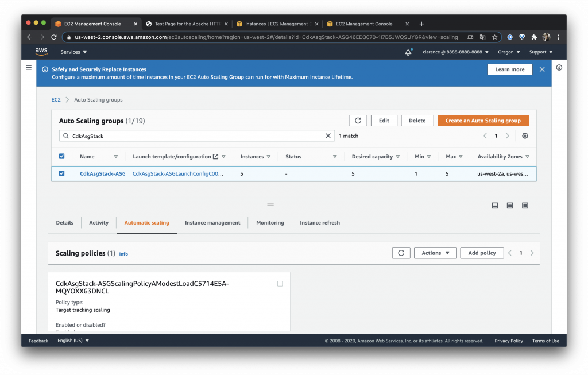The image size is (588, 375).
Task: Reload the browser page
Action: coord(54,37)
